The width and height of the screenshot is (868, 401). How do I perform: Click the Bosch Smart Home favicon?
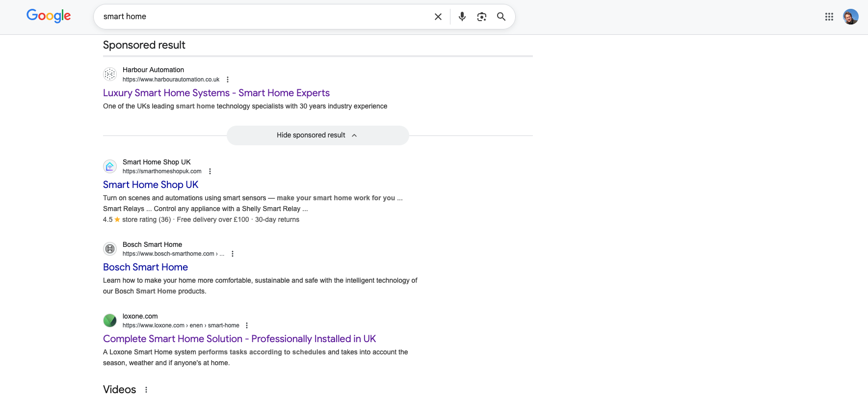pos(110,249)
